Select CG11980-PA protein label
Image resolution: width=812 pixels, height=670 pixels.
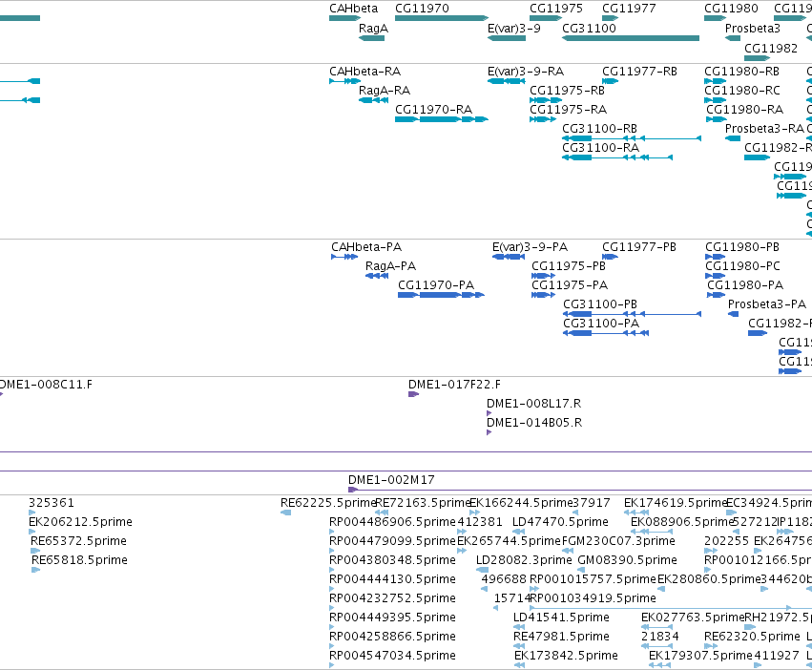tap(745, 285)
